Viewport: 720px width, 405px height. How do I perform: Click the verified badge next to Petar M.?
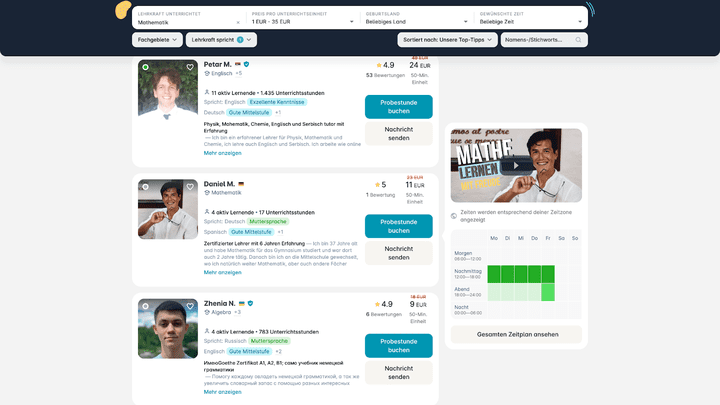pos(246,64)
